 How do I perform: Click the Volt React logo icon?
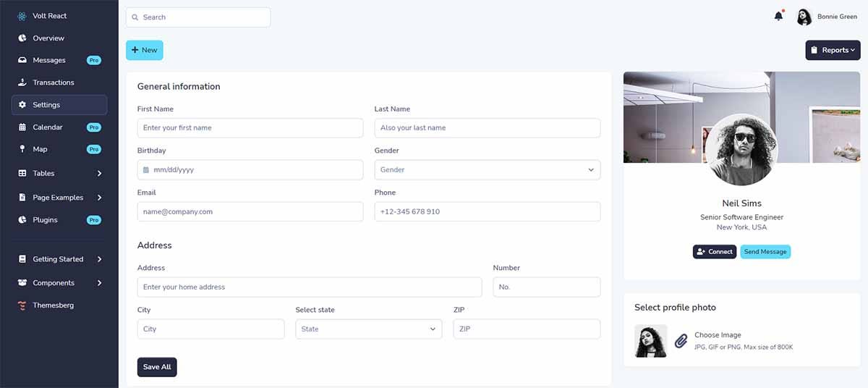point(22,16)
